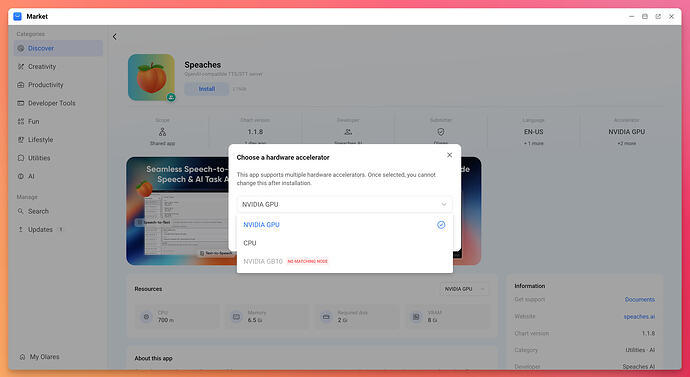Select the NVIDIA GB10 disabled option
690x377 pixels.
click(345, 261)
